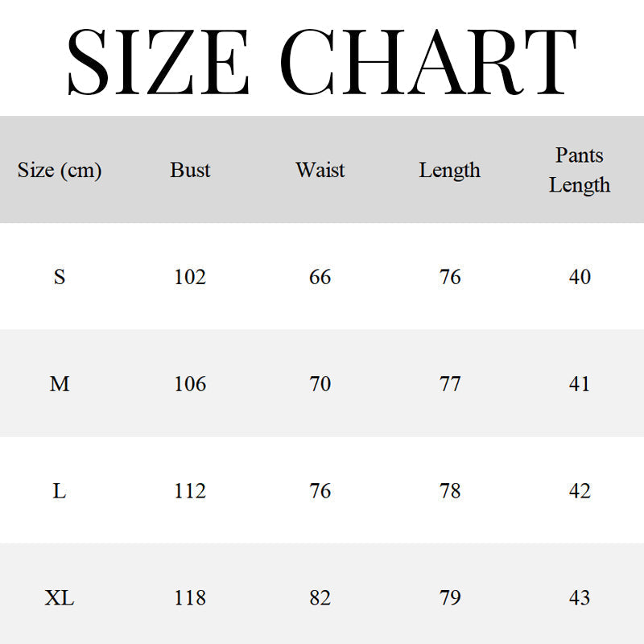The height and width of the screenshot is (644, 644).
Task: Select waist value 66 for size S
Action: (x=320, y=277)
